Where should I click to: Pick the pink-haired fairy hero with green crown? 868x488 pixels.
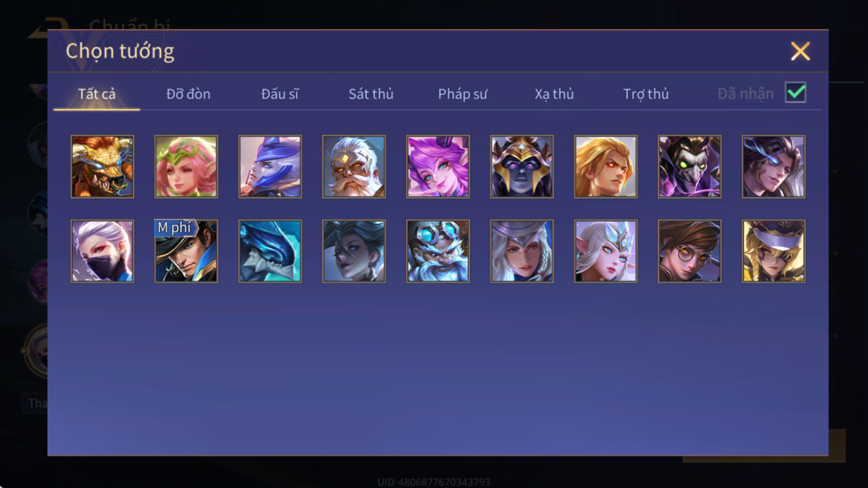pos(186,166)
